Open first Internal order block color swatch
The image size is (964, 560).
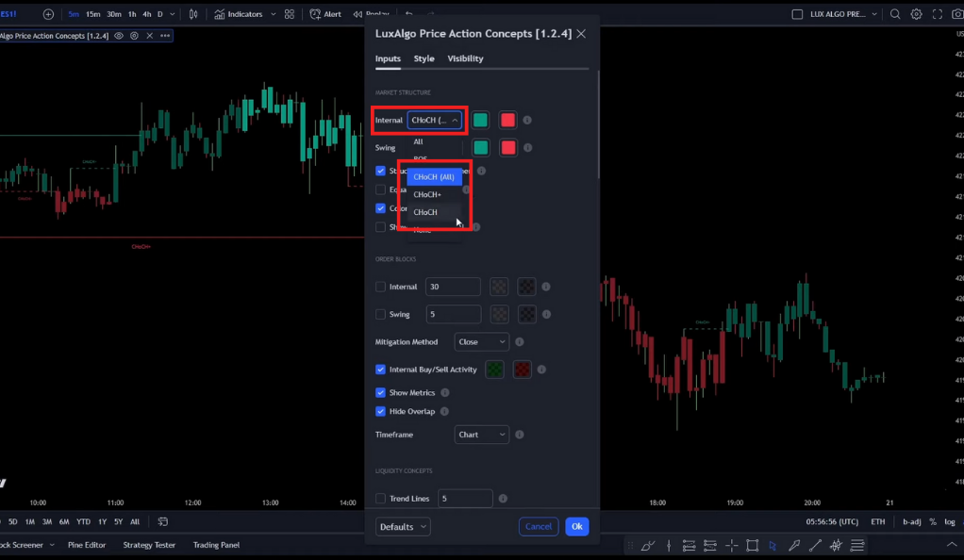499,287
